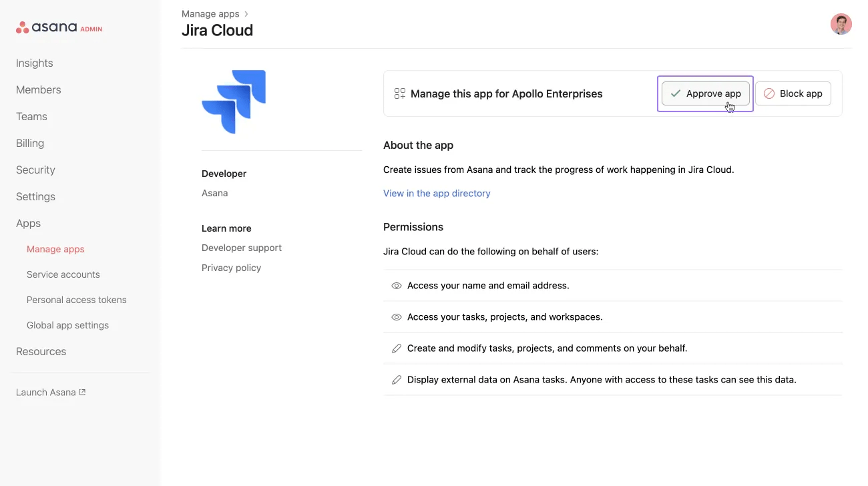
Task: Click the Jira Cloud app logo
Action: (x=234, y=101)
